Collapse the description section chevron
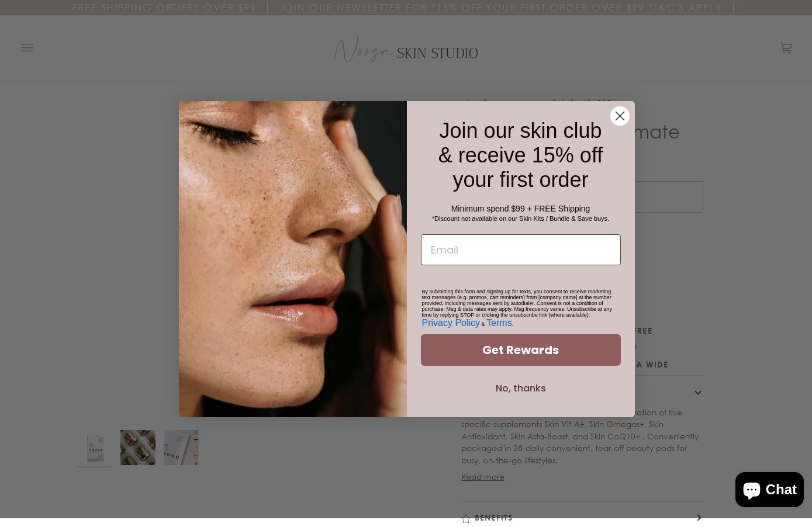812x527 pixels. click(698, 393)
